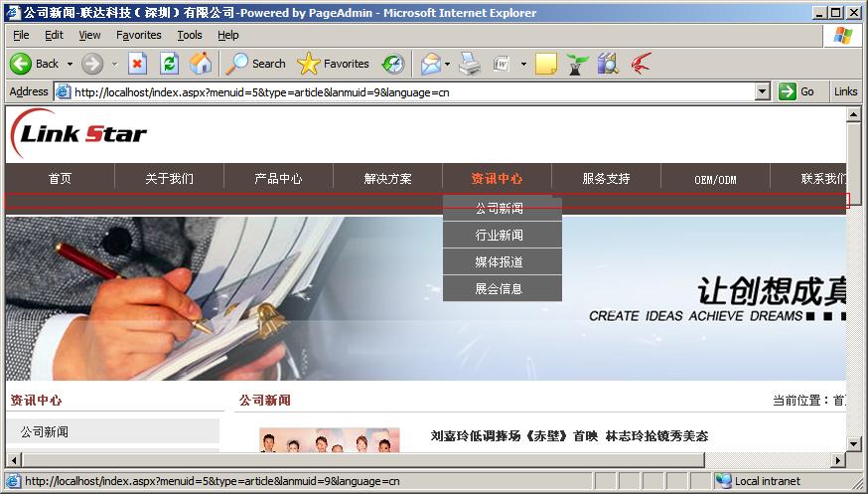Click inside the Address URL field
The image size is (868, 494).
[397, 91]
